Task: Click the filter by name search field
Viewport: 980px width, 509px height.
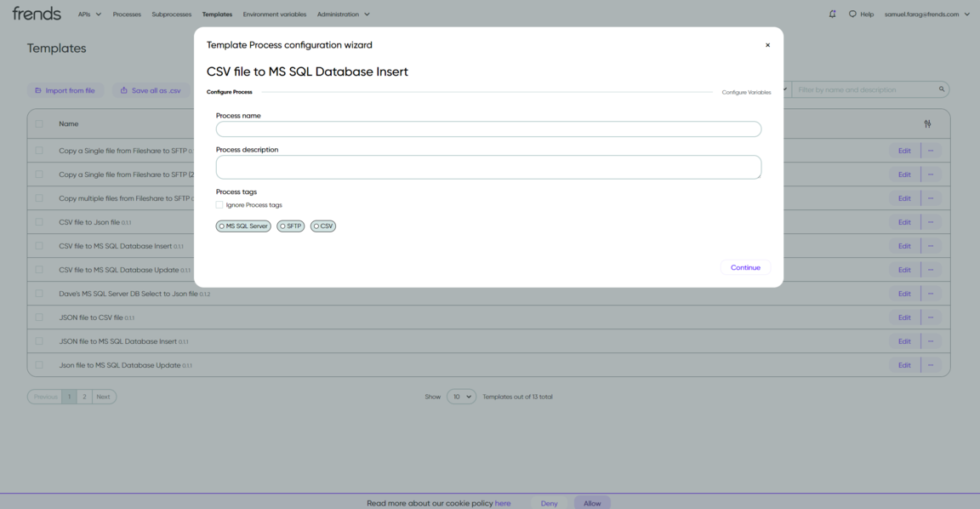Action: [865, 89]
